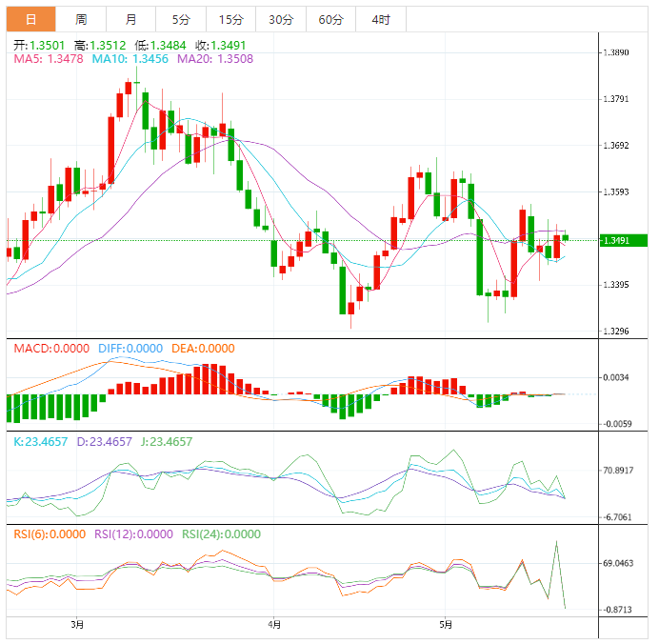Click the MACD indicator label

54,349
